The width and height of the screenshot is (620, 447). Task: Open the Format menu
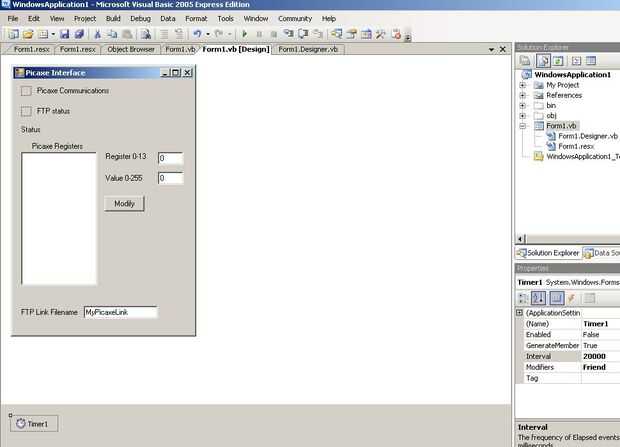tap(196, 19)
